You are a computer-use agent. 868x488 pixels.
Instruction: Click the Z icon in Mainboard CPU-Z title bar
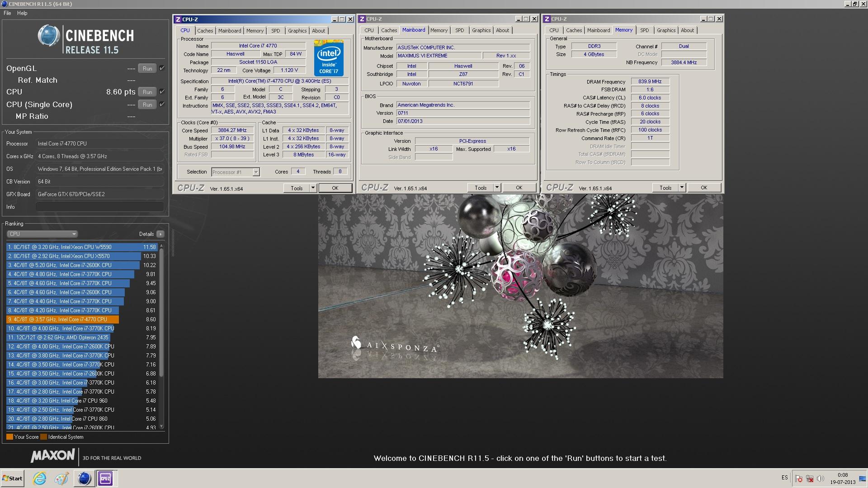[362, 19]
